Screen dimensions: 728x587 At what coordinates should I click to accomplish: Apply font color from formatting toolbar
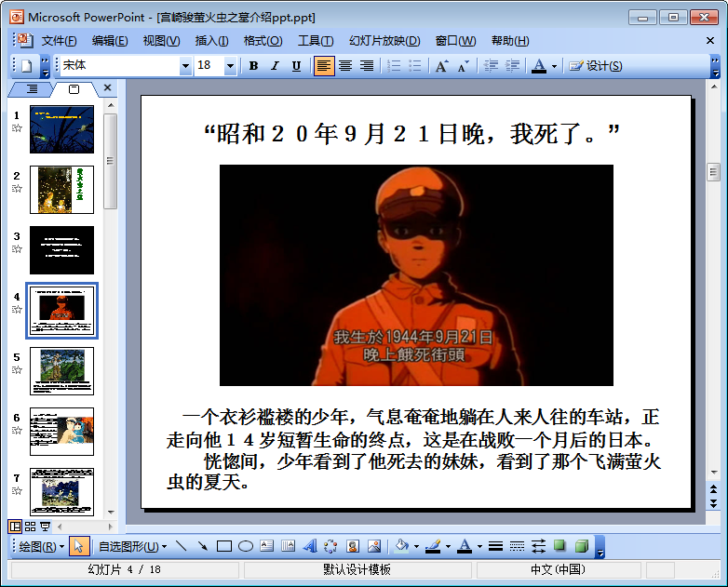(x=539, y=66)
